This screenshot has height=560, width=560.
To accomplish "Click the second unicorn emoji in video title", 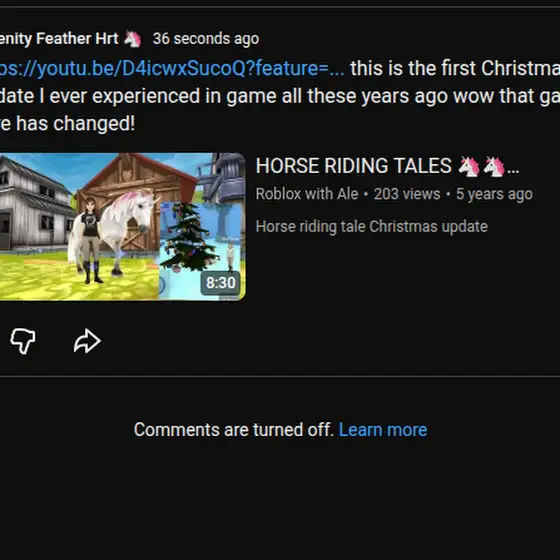I will point(494,166).
